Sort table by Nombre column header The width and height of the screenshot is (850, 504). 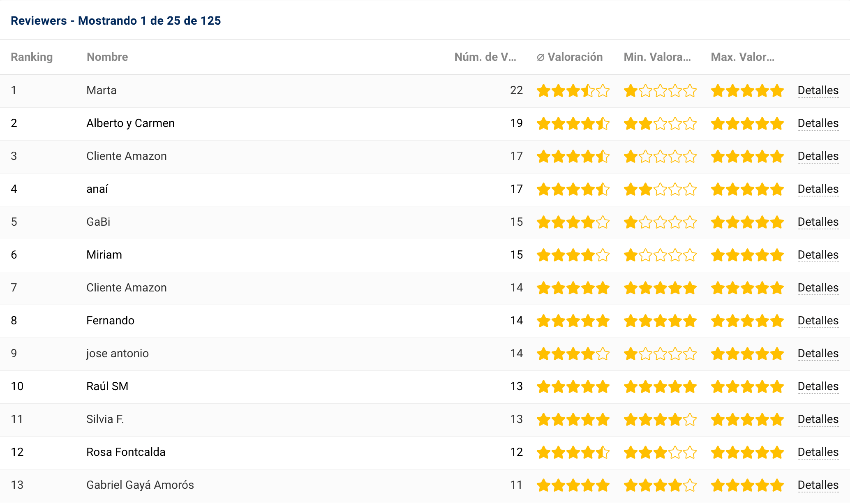click(107, 57)
